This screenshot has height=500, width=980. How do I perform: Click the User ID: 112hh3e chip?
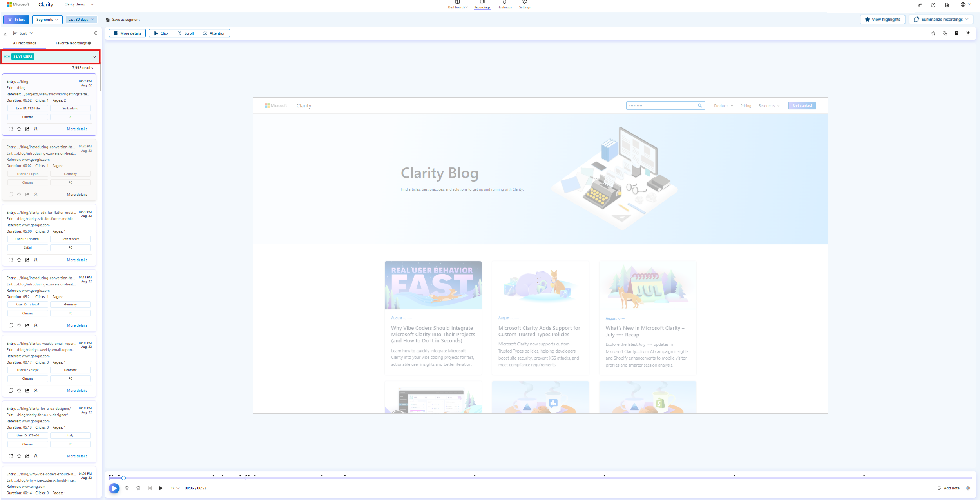[x=28, y=108]
